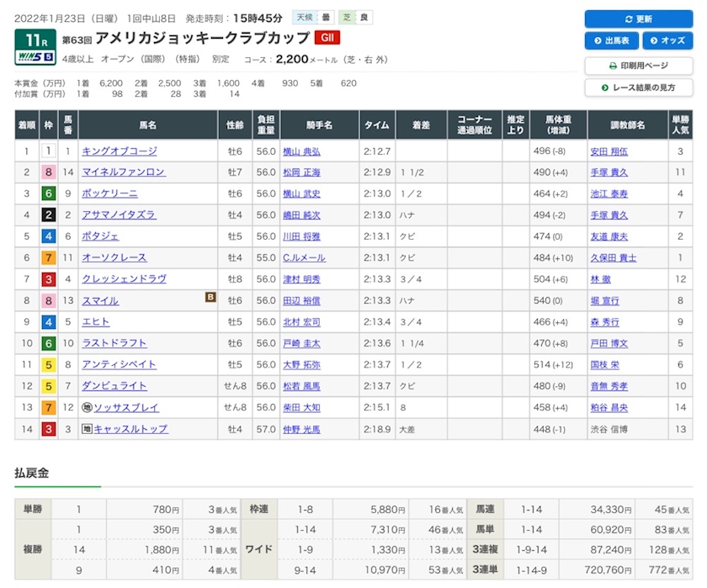Open the 出馬表 entry list button
The image size is (707, 588).
612,40
